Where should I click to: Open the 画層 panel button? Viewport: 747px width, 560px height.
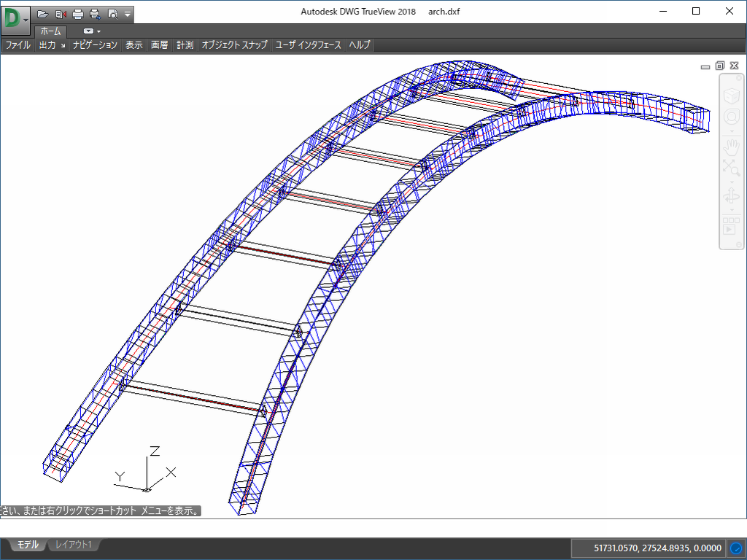160,45
